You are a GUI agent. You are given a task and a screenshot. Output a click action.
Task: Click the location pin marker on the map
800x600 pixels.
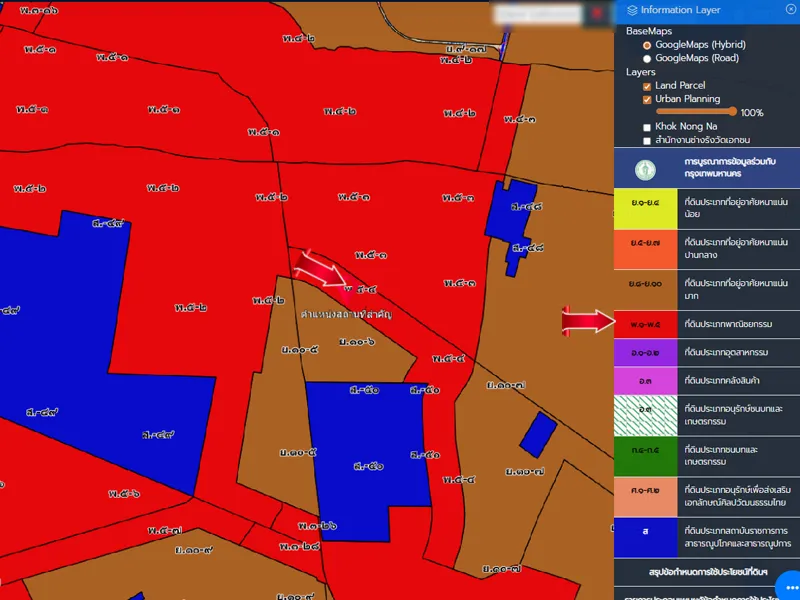tap(348, 291)
